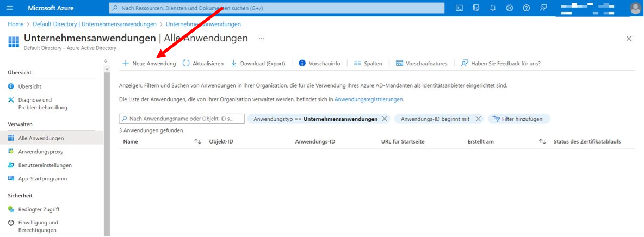Open the Anwendungstyp filter pill

315,118
